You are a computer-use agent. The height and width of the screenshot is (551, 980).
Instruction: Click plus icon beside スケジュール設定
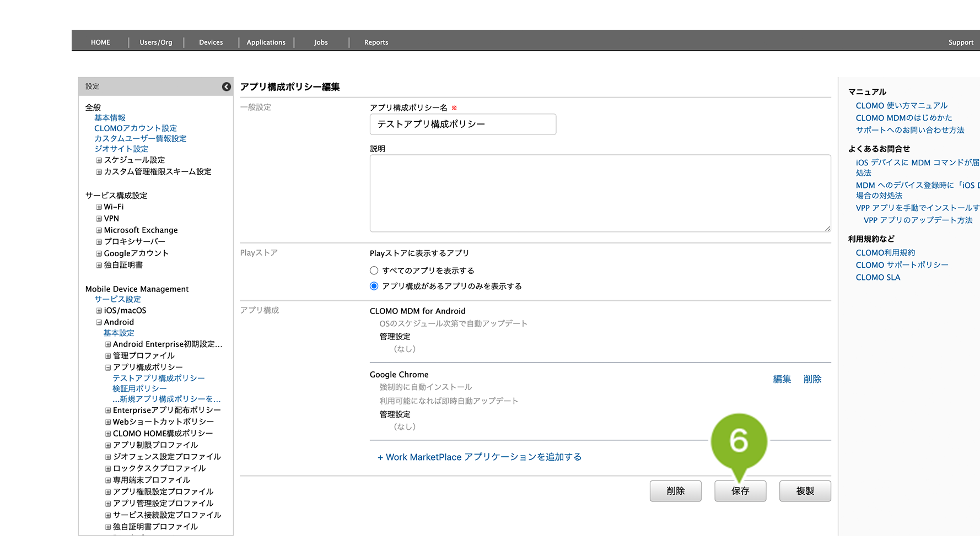coord(99,160)
